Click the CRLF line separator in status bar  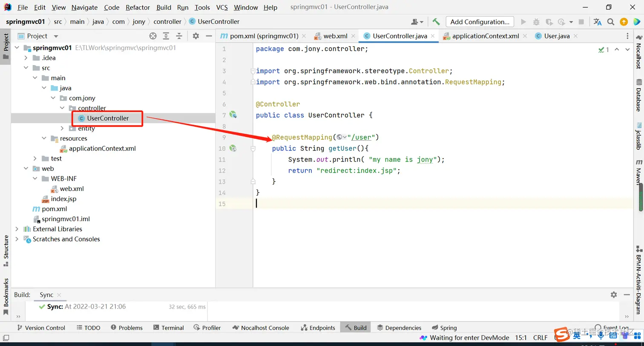pos(540,338)
